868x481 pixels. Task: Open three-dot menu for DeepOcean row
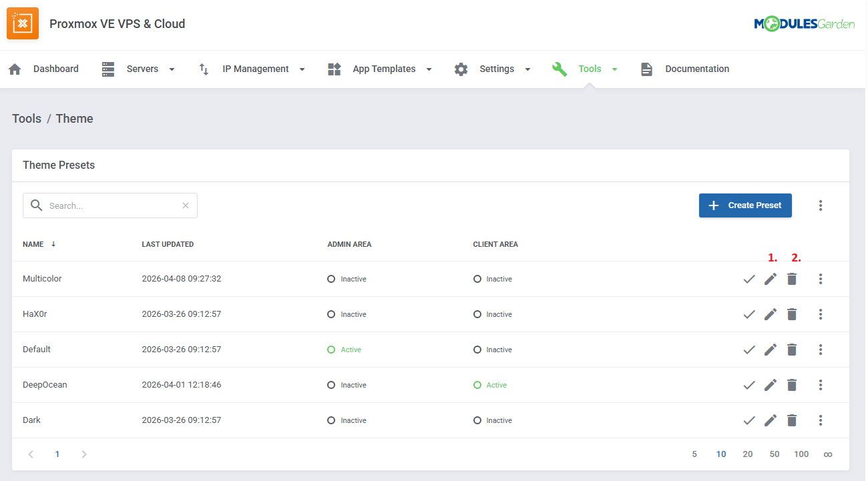click(821, 385)
